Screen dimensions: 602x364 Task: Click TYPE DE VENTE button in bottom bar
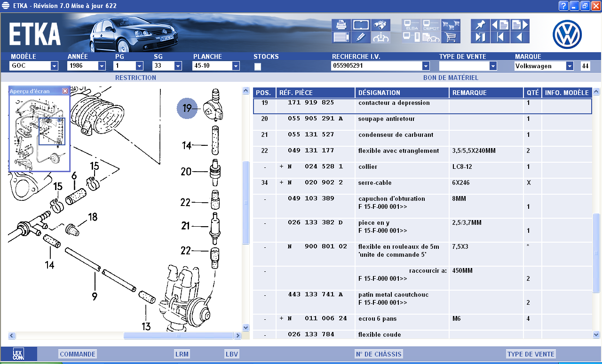pyautogui.click(x=531, y=354)
